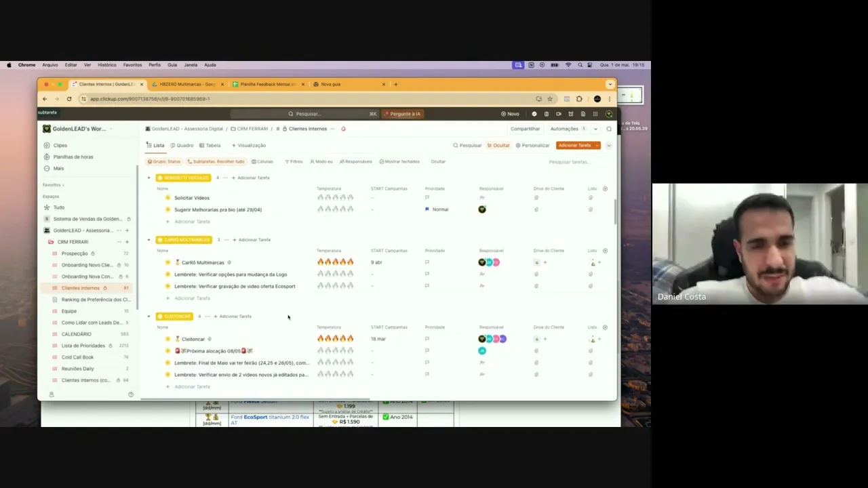
Task: Set Temperatura flame rating for Cleitoncar
Action: point(335,339)
